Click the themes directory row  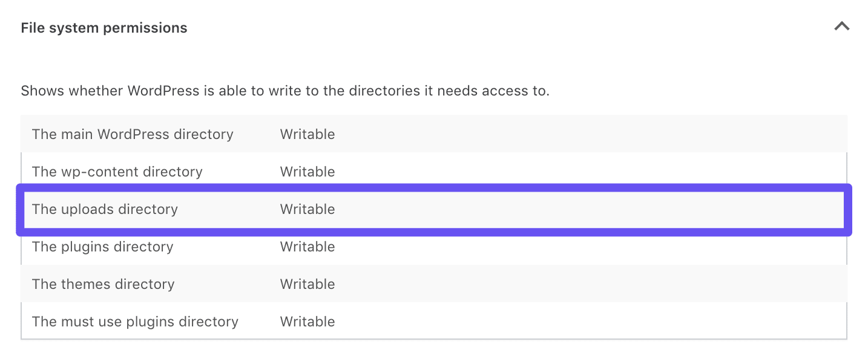click(424, 283)
